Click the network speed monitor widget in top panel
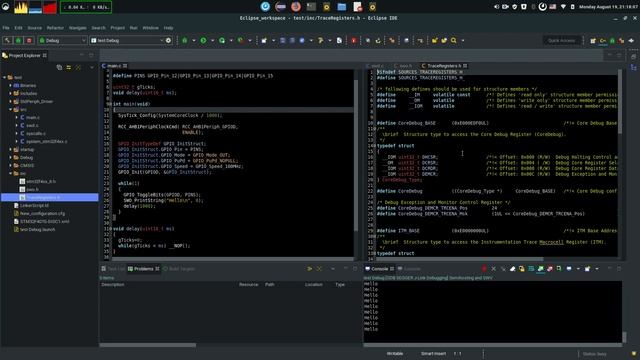 tap(86, 7)
